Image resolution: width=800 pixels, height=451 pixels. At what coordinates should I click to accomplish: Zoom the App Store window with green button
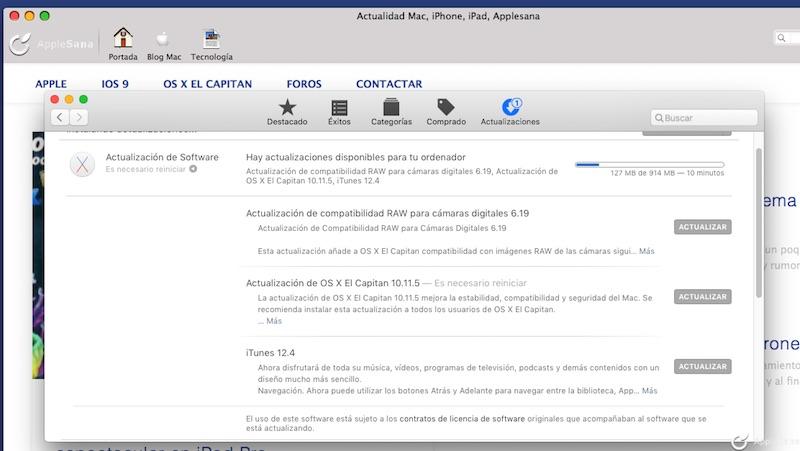pos(84,99)
